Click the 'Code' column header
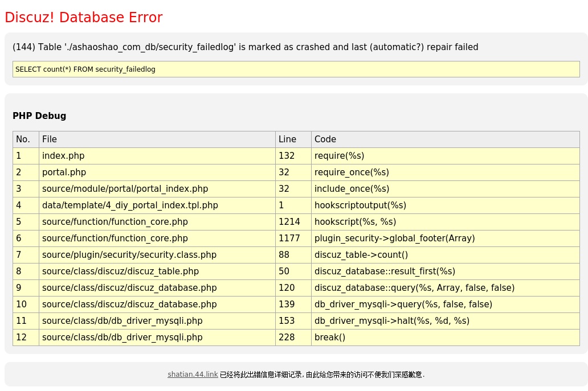The height and width of the screenshot is (391, 588). tap(325, 139)
